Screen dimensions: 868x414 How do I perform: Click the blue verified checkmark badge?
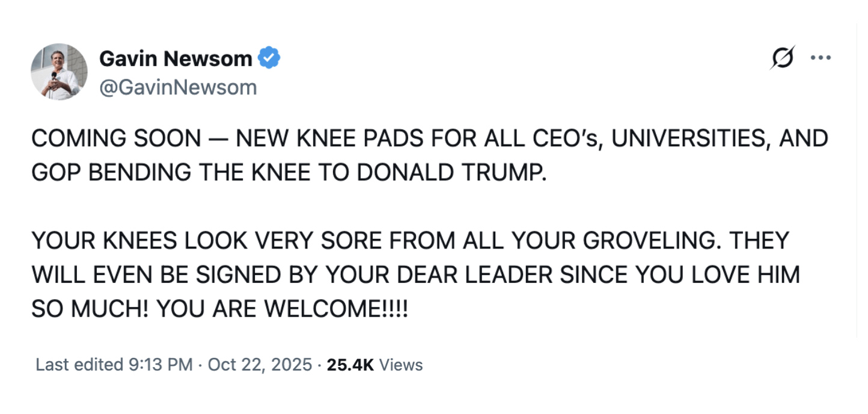click(x=269, y=58)
